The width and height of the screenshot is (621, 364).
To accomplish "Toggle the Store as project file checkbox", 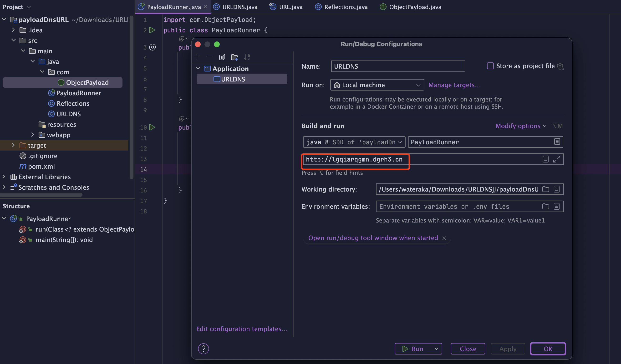I will [x=490, y=66].
